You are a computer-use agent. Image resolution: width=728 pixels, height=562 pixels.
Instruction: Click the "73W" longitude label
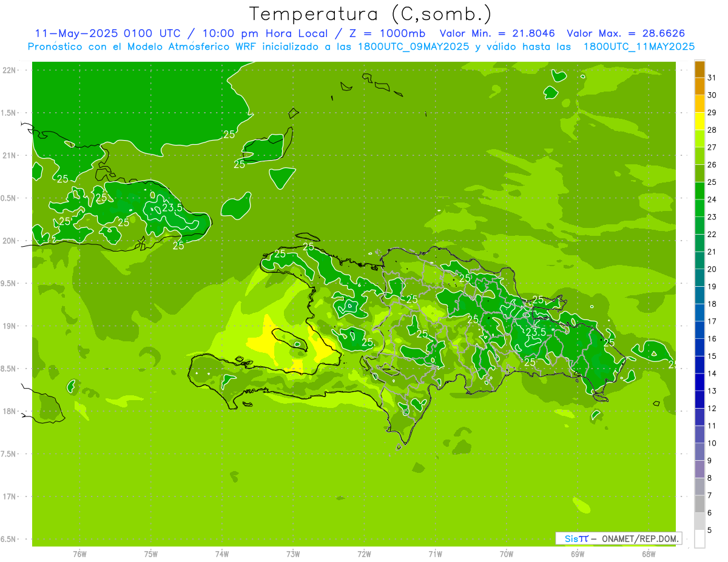click(293, 554)
